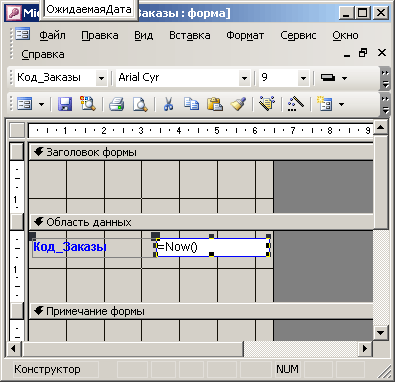Click the Paste clipboard icon
395x382 pixels.
[215, 104]
